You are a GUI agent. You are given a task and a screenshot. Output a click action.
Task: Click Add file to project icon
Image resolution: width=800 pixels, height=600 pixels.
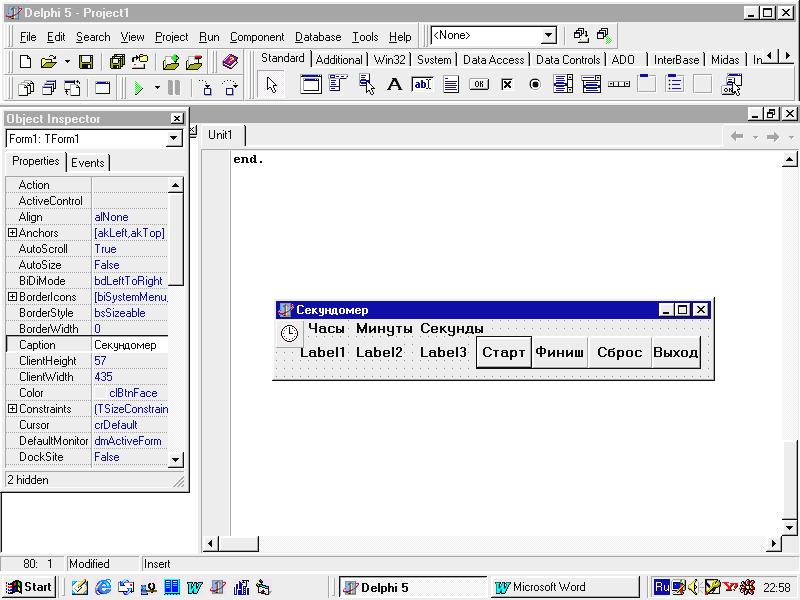[x=171, y=62]
